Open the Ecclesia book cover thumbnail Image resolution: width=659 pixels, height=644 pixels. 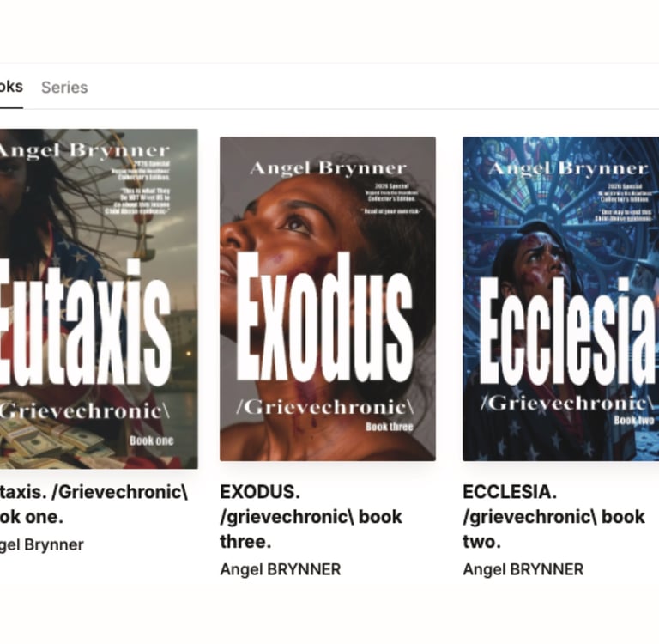[x=560, y=299]
